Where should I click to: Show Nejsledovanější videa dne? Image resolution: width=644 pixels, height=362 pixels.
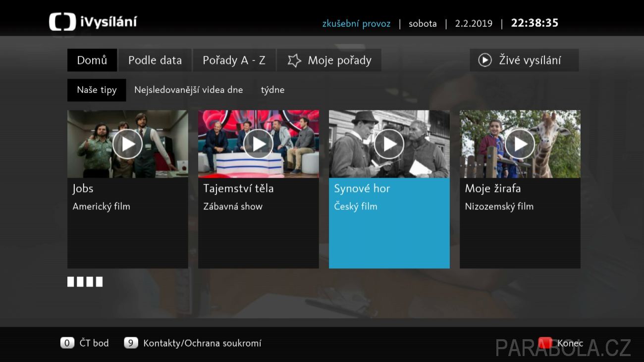pos(189,90)
